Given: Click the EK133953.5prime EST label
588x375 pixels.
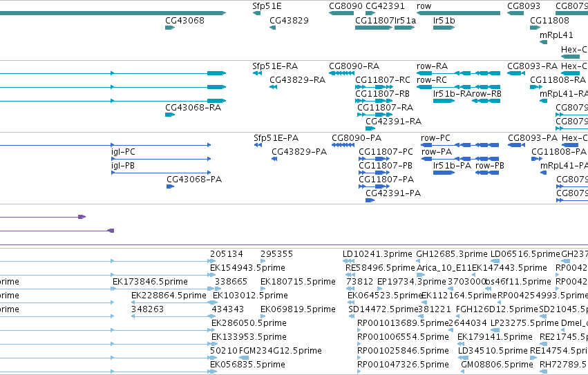Looking at the screenshot, I should point(249,337).
